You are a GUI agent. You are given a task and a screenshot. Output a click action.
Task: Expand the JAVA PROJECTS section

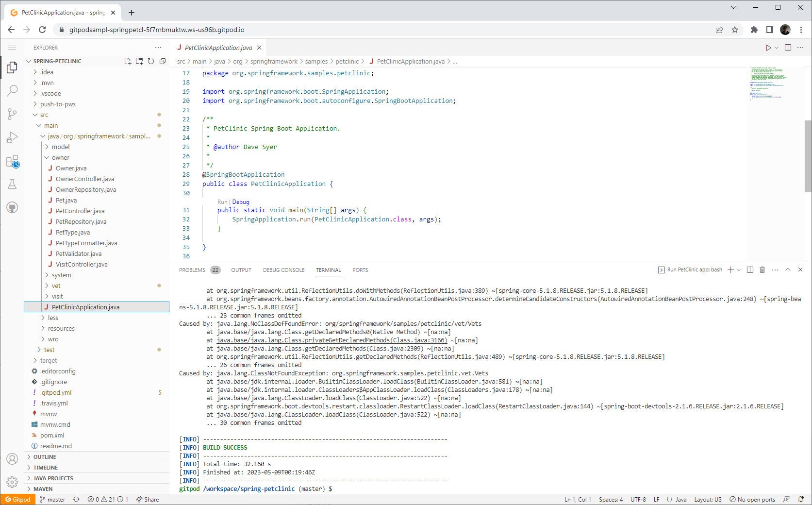[97, 478]
